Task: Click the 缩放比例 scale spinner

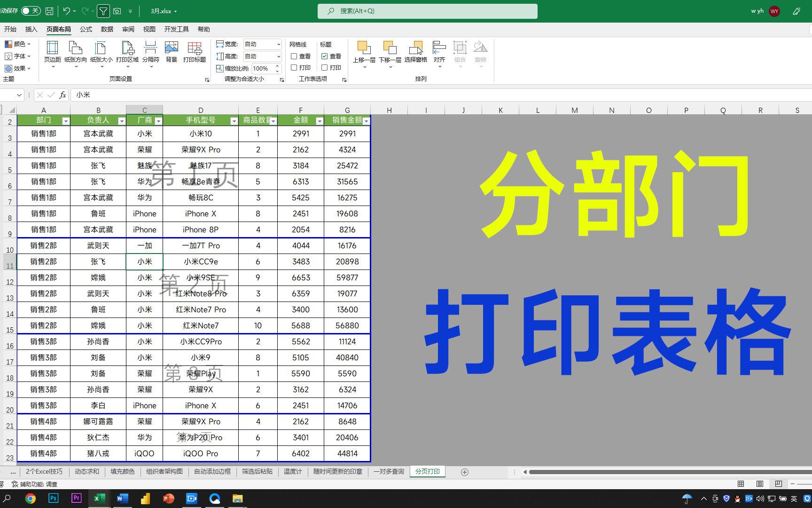Action: pyautogui.click(x=277, y=68)
